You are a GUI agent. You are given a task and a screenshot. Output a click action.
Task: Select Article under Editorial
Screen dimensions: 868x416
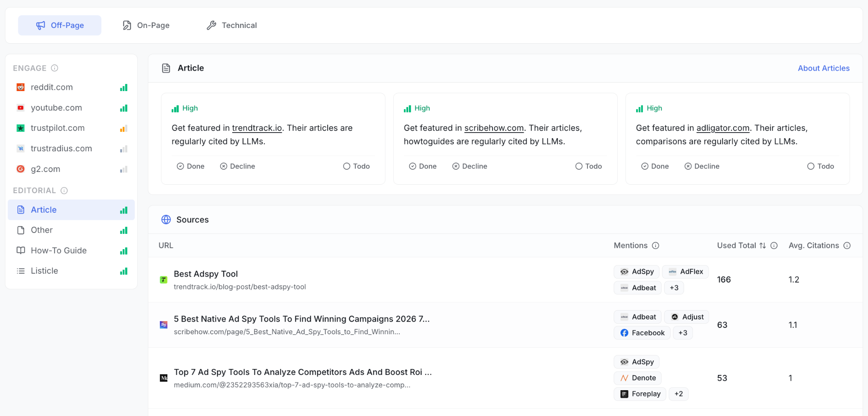tap(71, 210)
